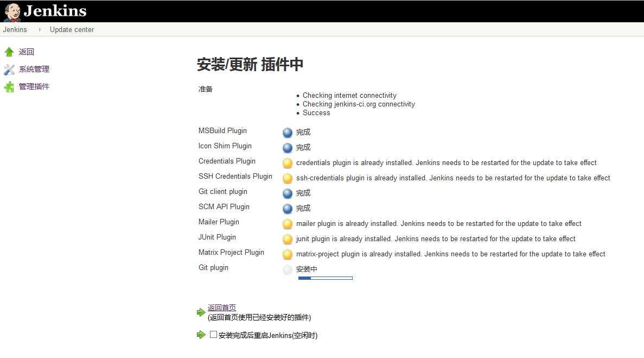
Task: Open 系统管理 sidebar link
Action: coord(34,69)
